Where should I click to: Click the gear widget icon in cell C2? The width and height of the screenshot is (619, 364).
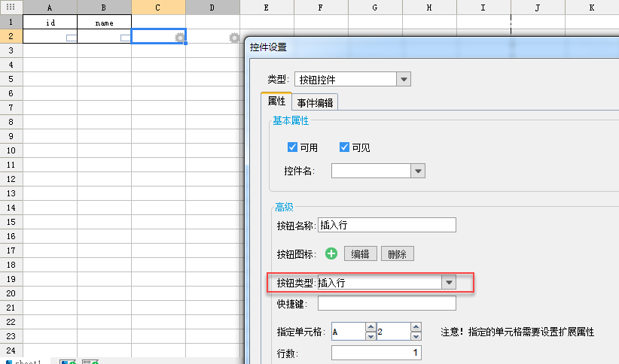180,38
